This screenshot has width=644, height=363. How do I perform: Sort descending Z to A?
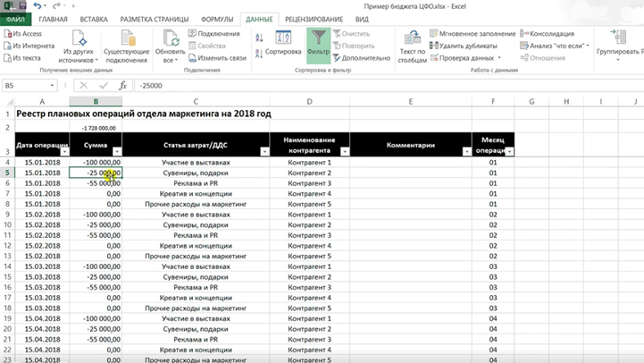pos(259,54)
